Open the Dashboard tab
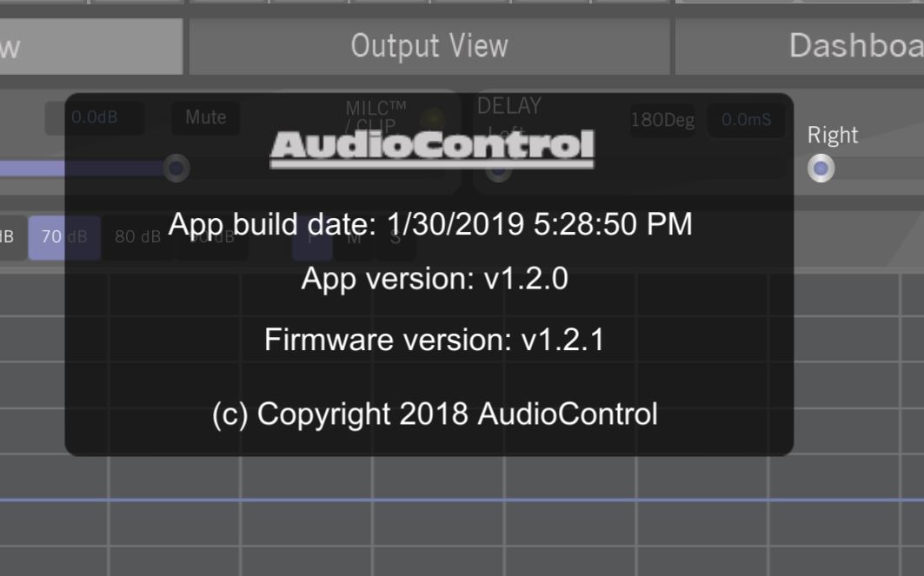924x576 pixels. (x=800, y=46)
